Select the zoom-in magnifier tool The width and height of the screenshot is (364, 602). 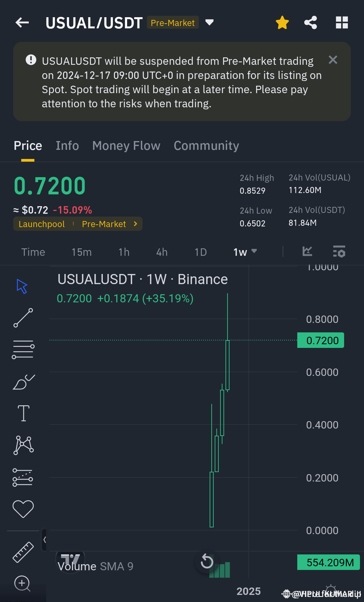pos(22,583)
